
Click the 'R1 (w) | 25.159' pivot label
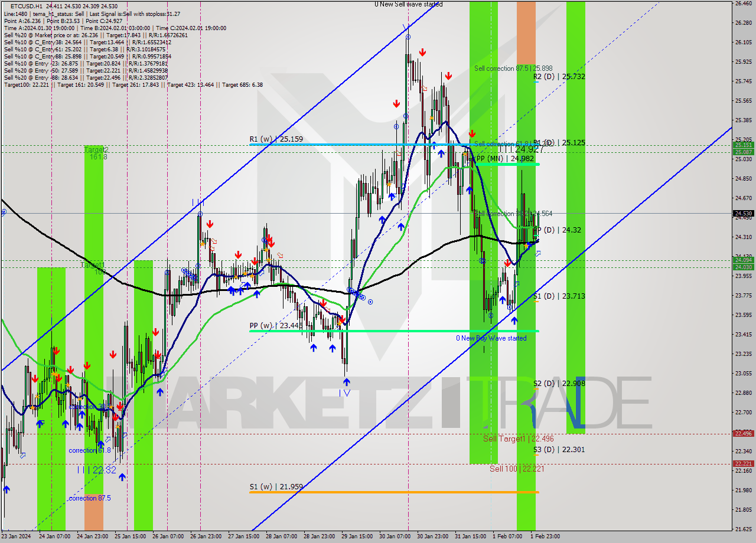(x=276, y=140)
